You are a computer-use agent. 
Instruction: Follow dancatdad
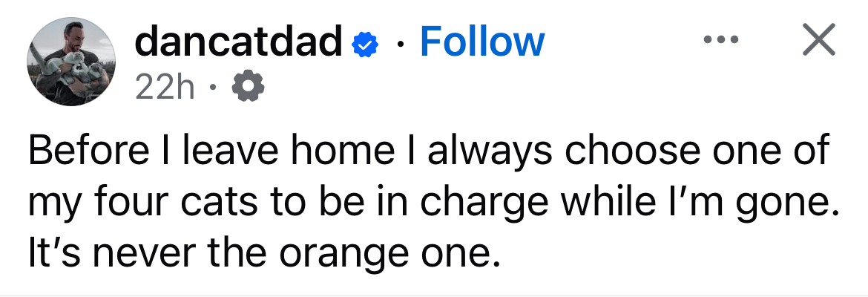tap(482, 42)
